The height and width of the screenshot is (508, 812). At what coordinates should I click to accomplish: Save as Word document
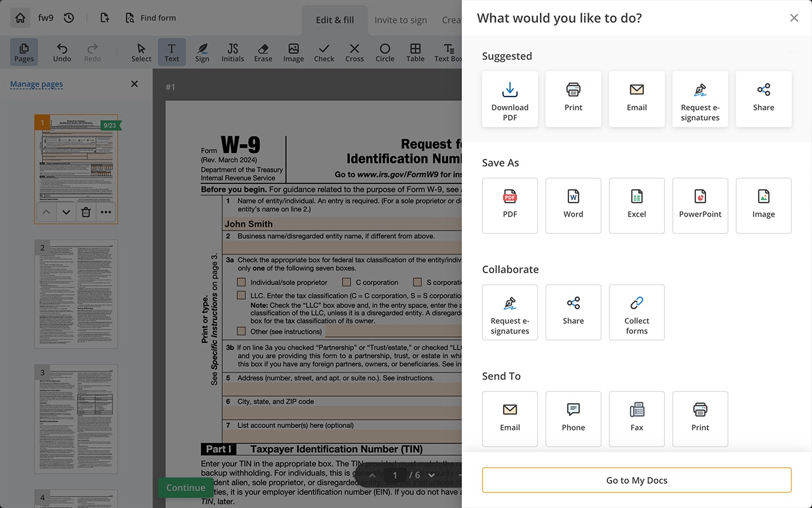(573, 206)
